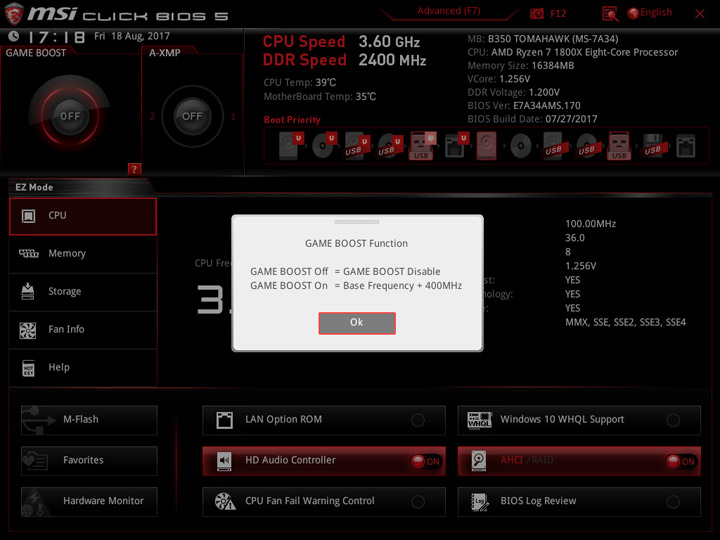Select the Help tab
Image resolution: width=720 pixels, height=540 pixels.
tap(83, 368)
